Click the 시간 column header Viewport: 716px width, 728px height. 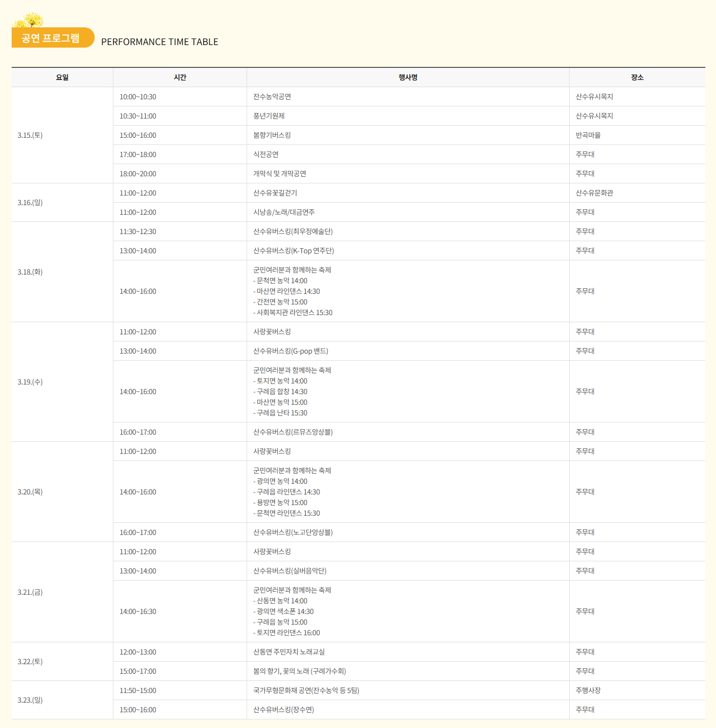(x=180, y=78)
